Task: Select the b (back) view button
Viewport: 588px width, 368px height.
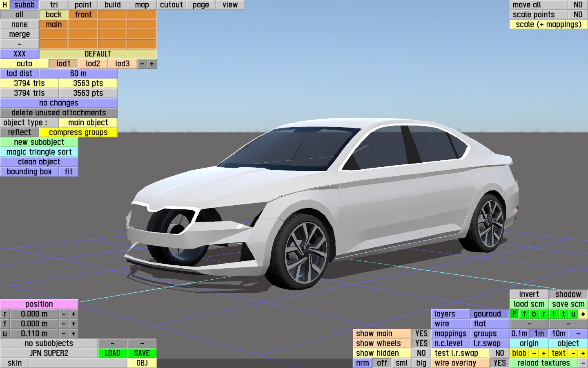Action: coord(534,314)
